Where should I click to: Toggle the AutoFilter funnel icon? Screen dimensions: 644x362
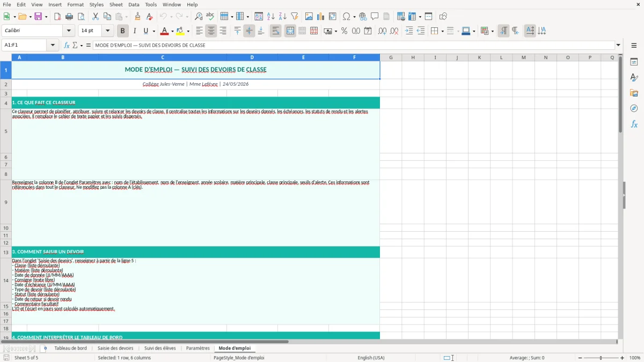(x=294, y=17)
